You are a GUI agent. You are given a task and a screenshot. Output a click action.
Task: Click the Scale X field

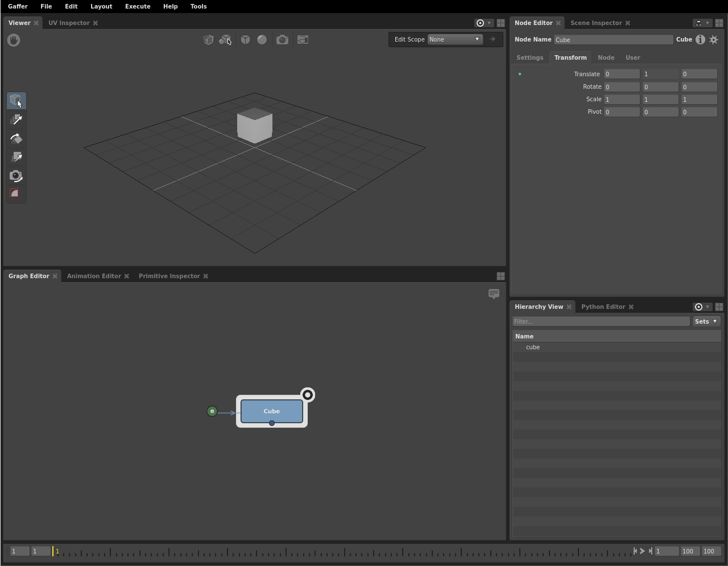point(622,99)
